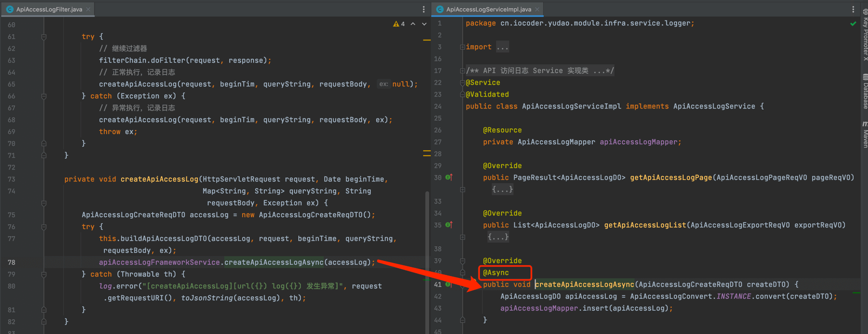Jump to the previous highlighted warning
Screen dimensions: 868x334
413,24
